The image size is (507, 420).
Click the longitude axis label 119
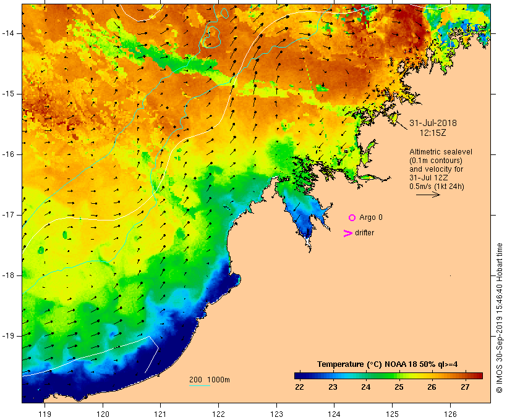point(45,414)
